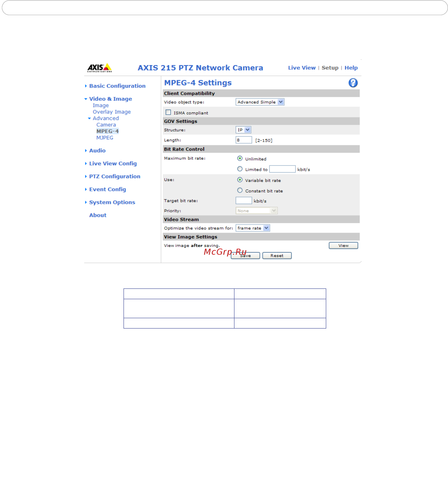Open the GOV Structure dropdown
Viewport: 448px width, 503px height.
coord(243,130)
